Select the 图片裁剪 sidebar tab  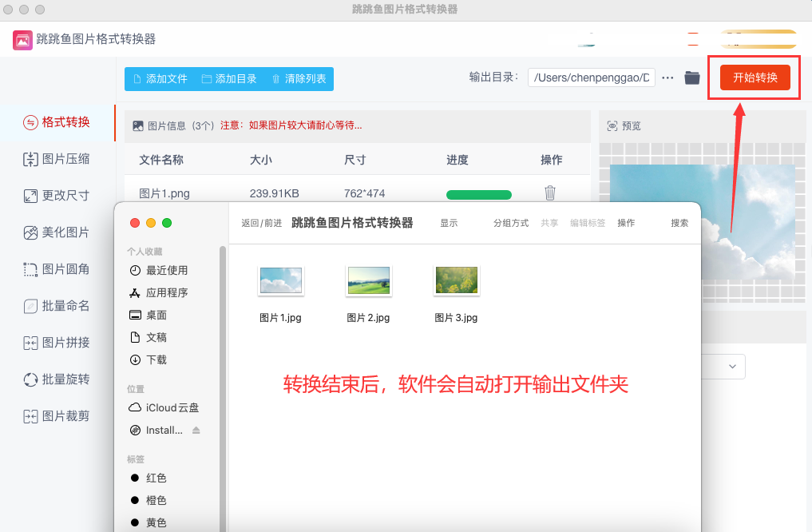(57, 416)
